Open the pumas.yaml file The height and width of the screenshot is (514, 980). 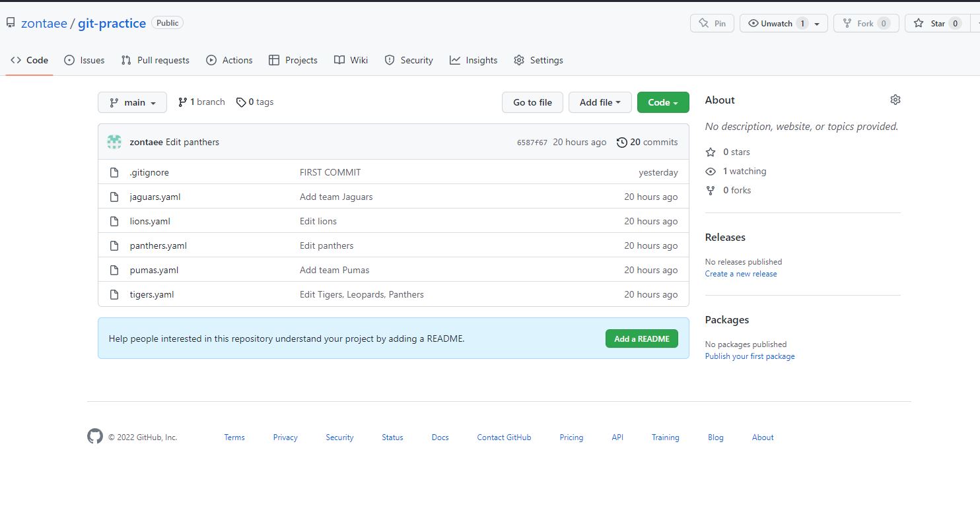pyautogui.click(x=154, y=270)
